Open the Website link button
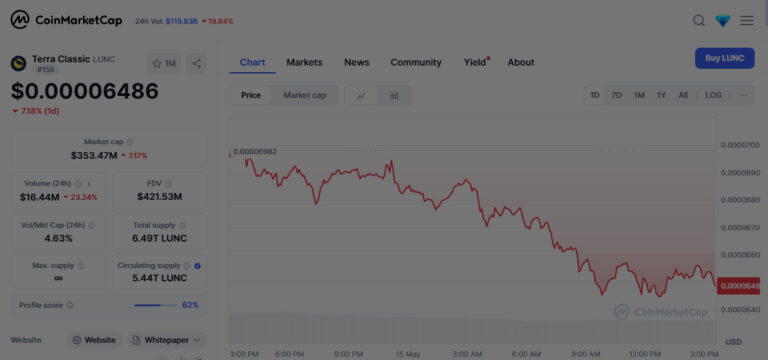Image resolution: width=768 pixels, height=360 pixels. [x=95, y=340]
